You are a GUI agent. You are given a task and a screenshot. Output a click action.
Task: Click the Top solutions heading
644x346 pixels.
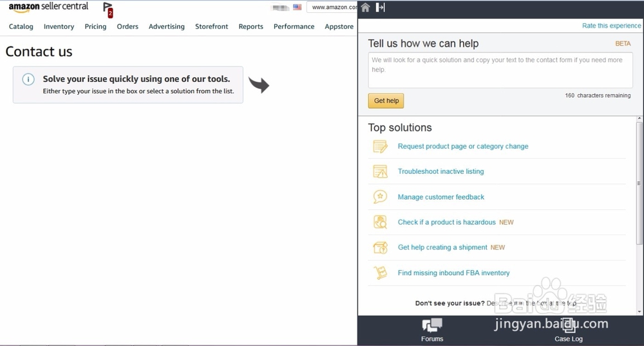coord(400,128)
